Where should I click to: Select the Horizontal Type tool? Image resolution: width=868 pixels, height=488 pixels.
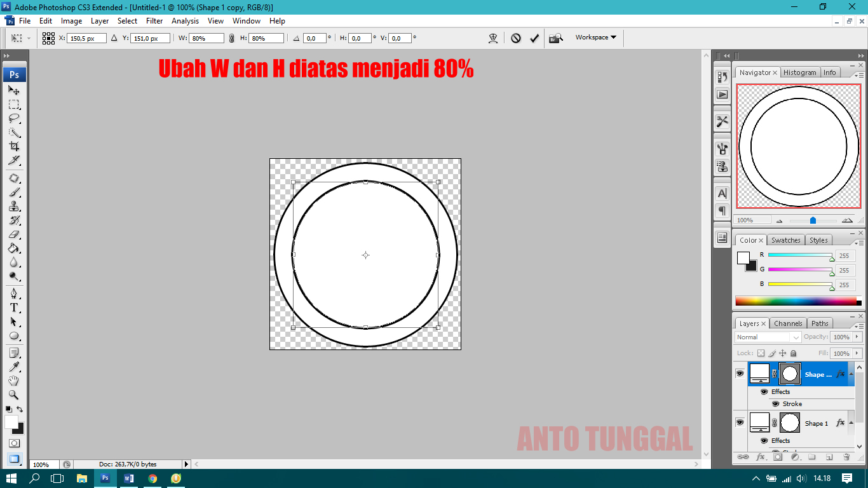coord(14,308)
